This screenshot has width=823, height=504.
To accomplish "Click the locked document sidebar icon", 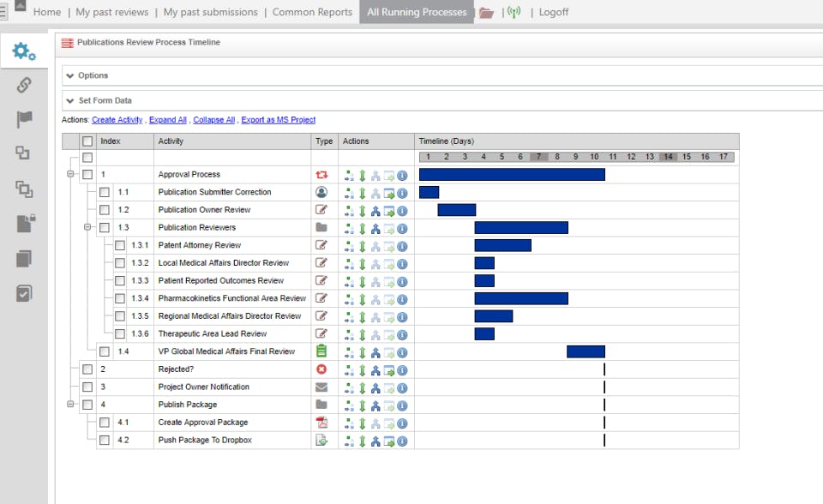I will [25, 224].
